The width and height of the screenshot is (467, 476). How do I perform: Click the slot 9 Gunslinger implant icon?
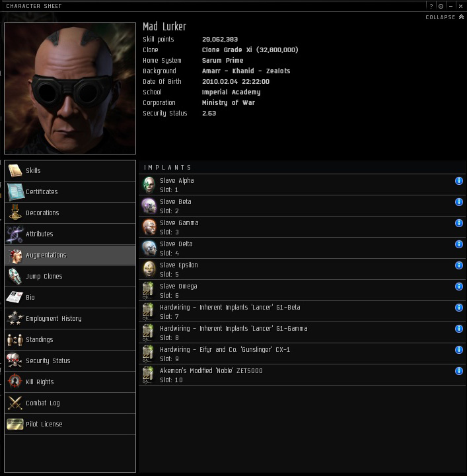coord(149,354)
